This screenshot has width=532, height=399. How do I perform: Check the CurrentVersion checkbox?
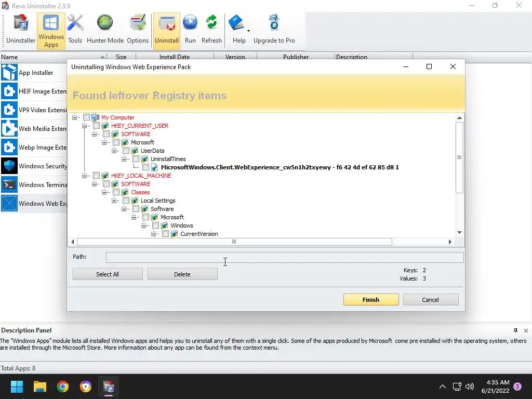pos(165,234)
